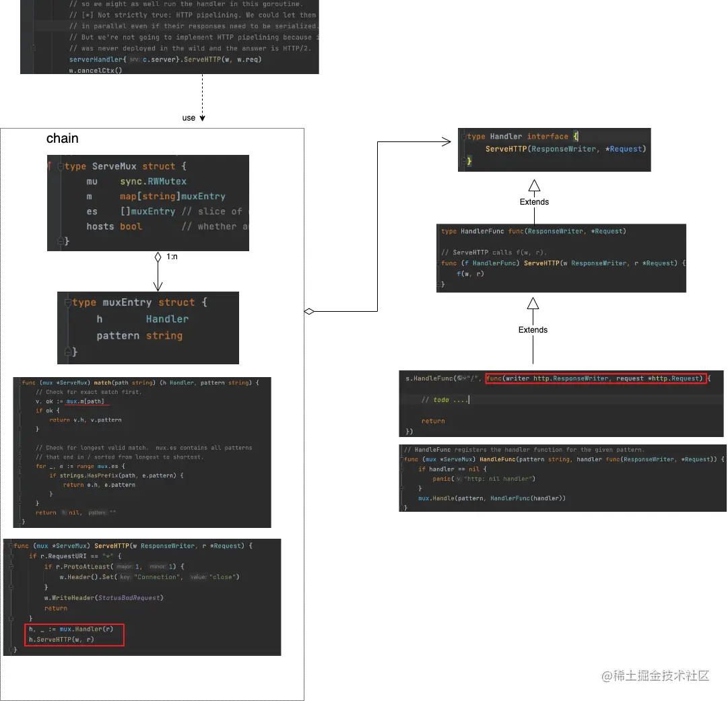The width and height of the screenshot is (728, 701).
Task: Click 's.HandleFunc' call text
Action: pos(430,378)
